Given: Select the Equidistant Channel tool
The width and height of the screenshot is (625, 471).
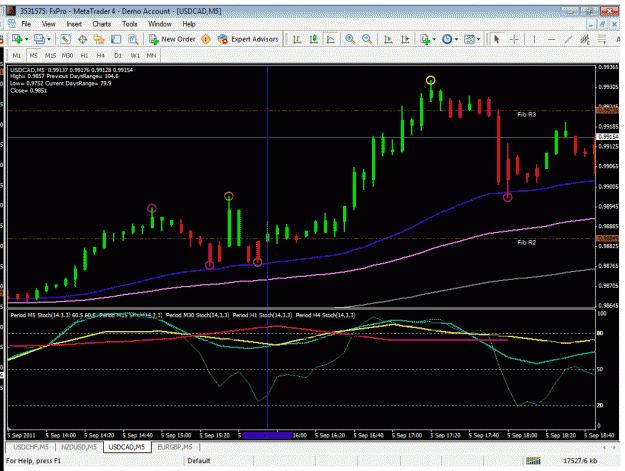Looking at the screenshot, I should [585, 39].
